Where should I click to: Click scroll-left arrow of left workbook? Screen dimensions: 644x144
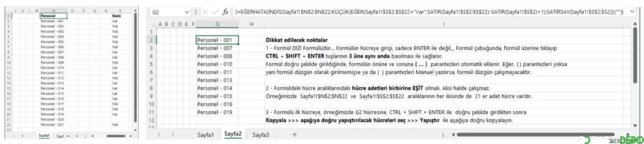pos(93,136)
